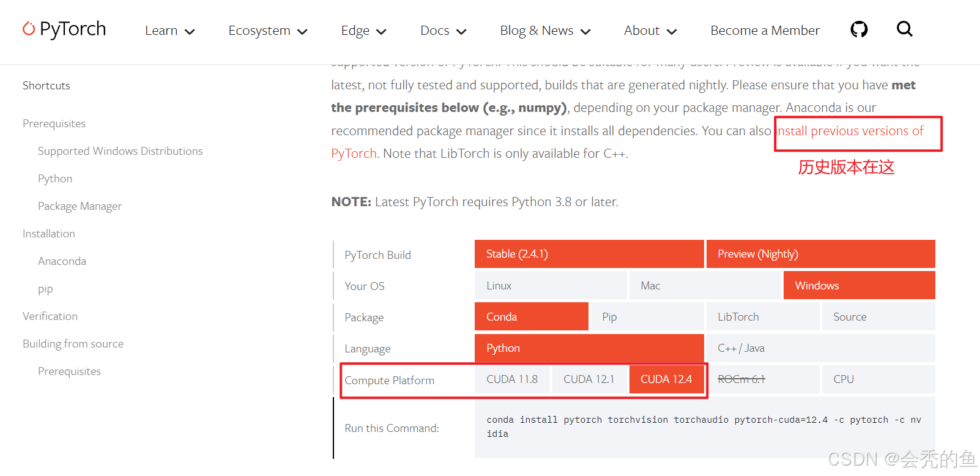Select Conda package option

point(532,317)
